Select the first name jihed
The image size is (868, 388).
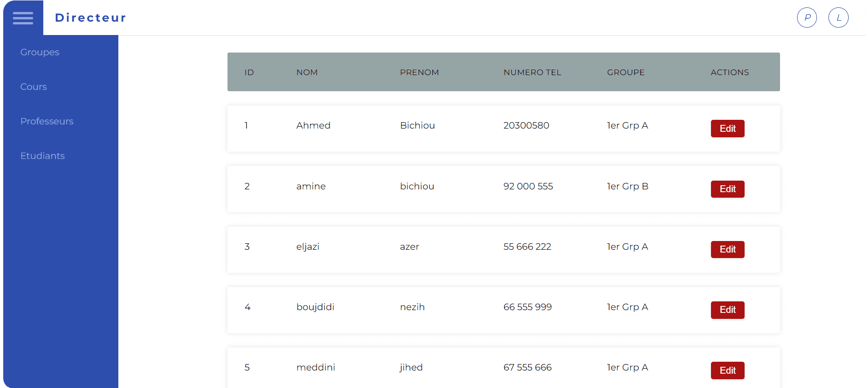411,367
